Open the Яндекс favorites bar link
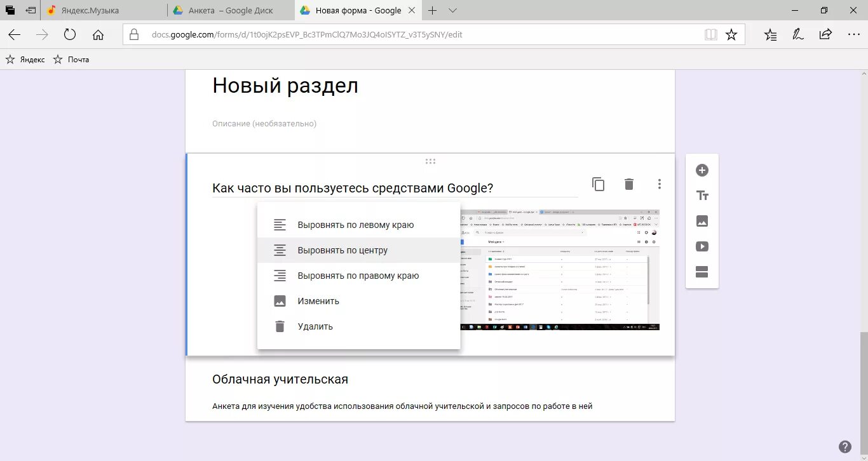 pyautogui.click(x=25, y=59)
